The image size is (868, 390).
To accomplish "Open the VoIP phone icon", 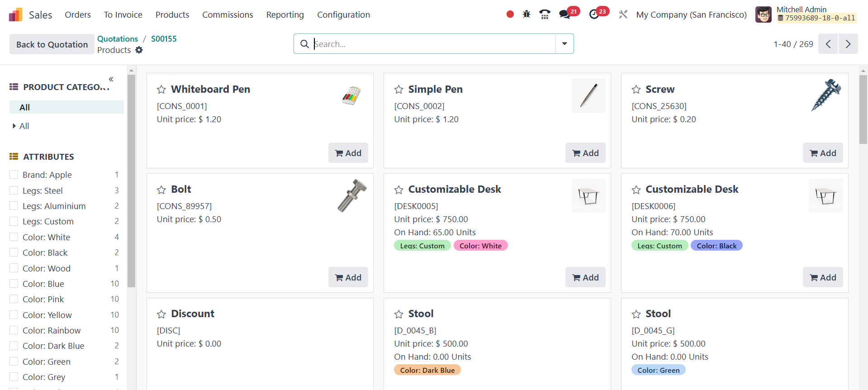I will [x=545, y=14].
